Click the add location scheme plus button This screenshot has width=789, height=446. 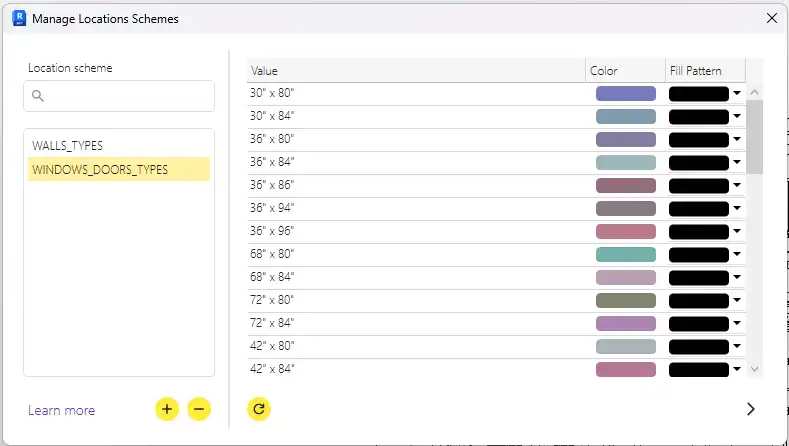click(x=167, y=409)
